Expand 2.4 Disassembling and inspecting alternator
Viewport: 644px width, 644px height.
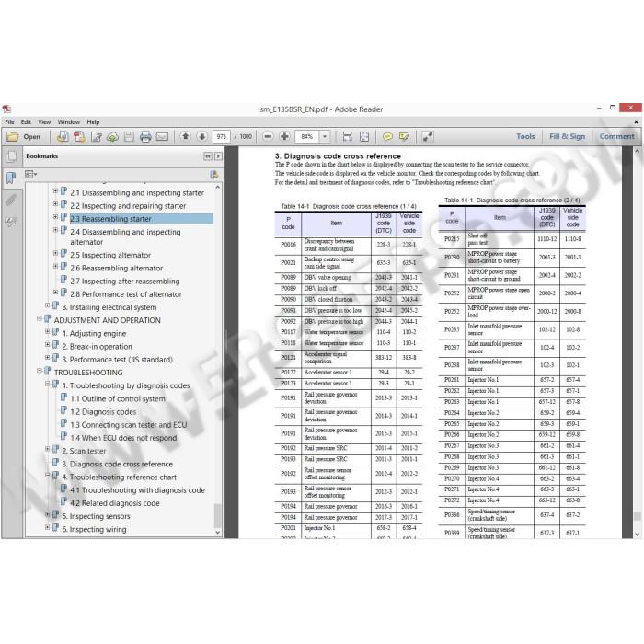pyautogui.click(x=55, y=230)
